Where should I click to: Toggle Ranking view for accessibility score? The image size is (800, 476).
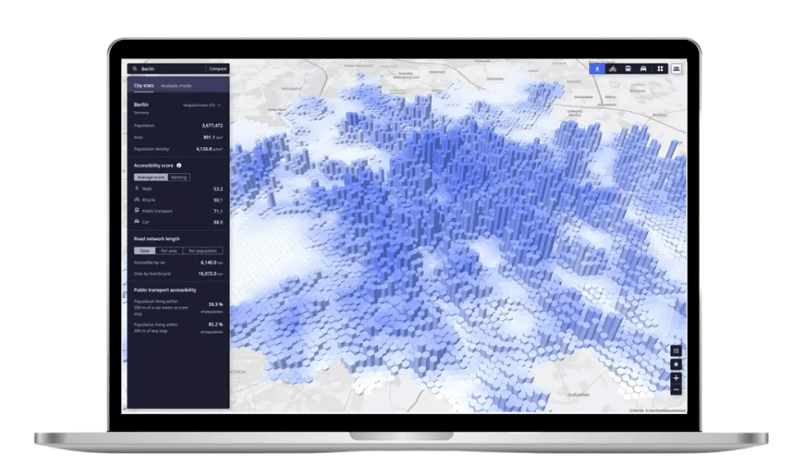click(178, 176)
